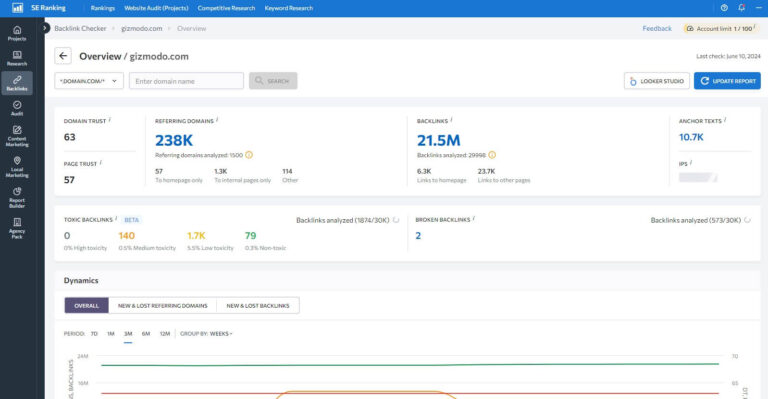Click the 23.7K links to other pages value

point(486,171)
